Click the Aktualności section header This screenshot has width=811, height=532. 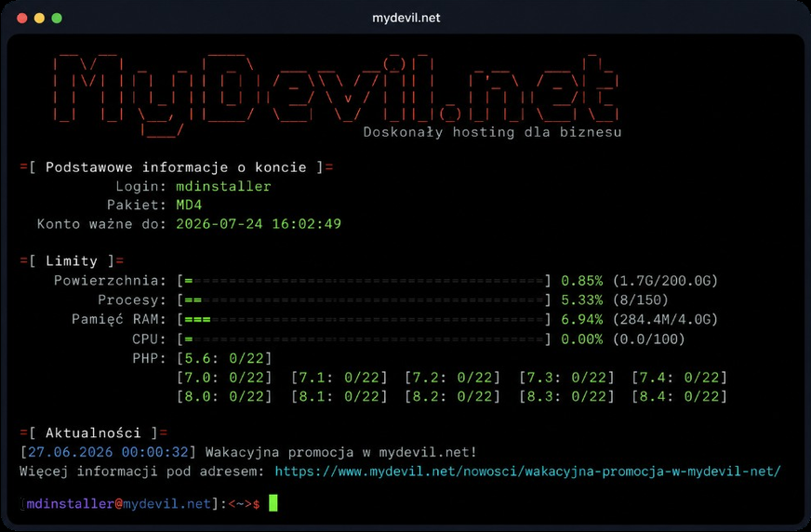(94, 433)
